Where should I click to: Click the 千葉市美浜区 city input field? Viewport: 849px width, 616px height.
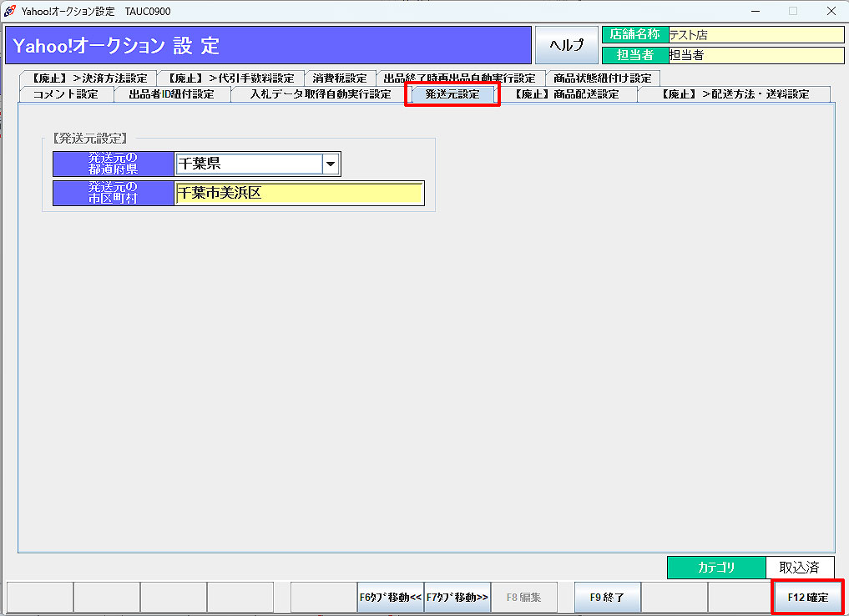(299, 193)
